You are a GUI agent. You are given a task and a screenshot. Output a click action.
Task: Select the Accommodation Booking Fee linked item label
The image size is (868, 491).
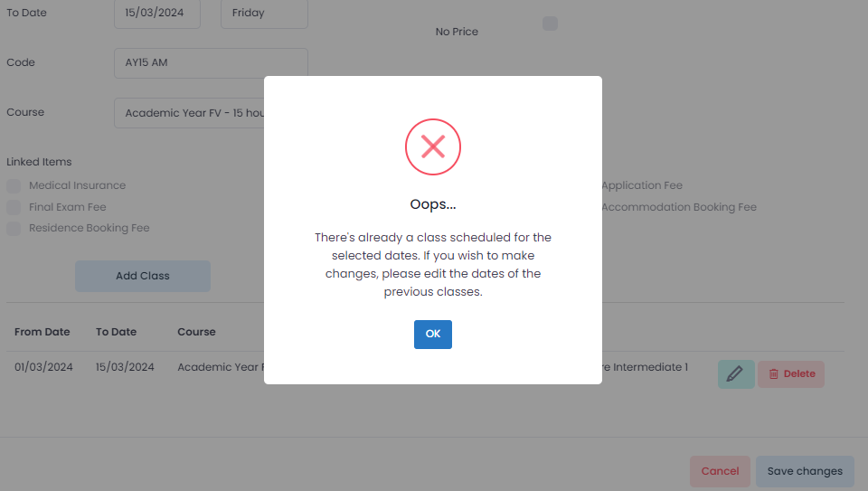click(678, 207)
